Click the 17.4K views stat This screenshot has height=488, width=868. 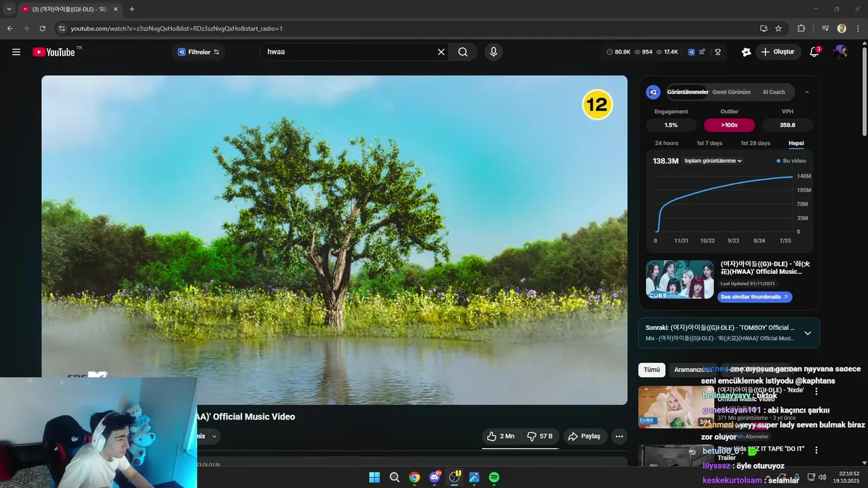click(x=667, y=52)
